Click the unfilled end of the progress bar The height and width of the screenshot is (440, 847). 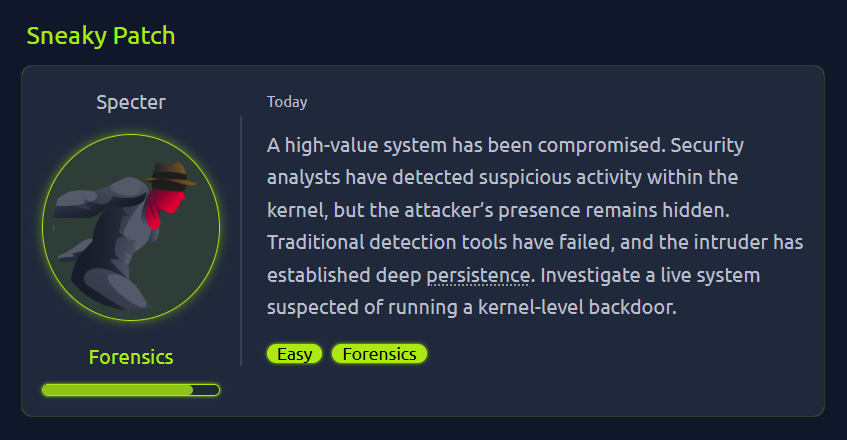coord(206,389)
